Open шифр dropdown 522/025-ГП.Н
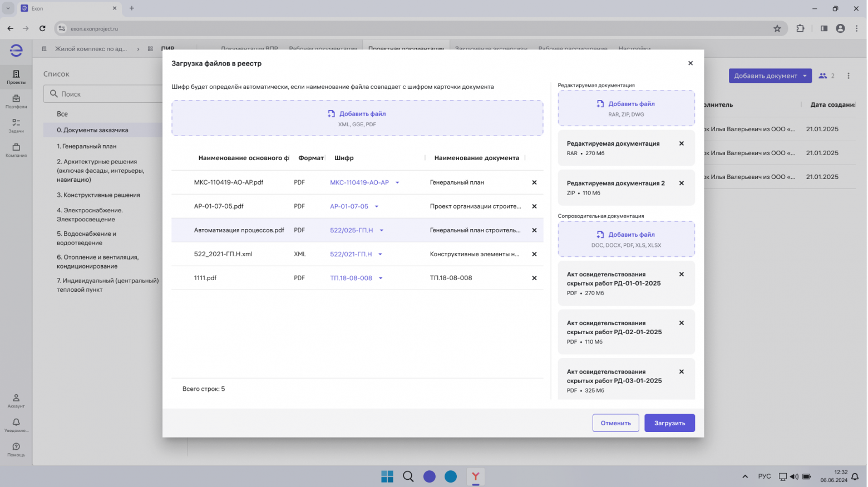 (382, 230)
